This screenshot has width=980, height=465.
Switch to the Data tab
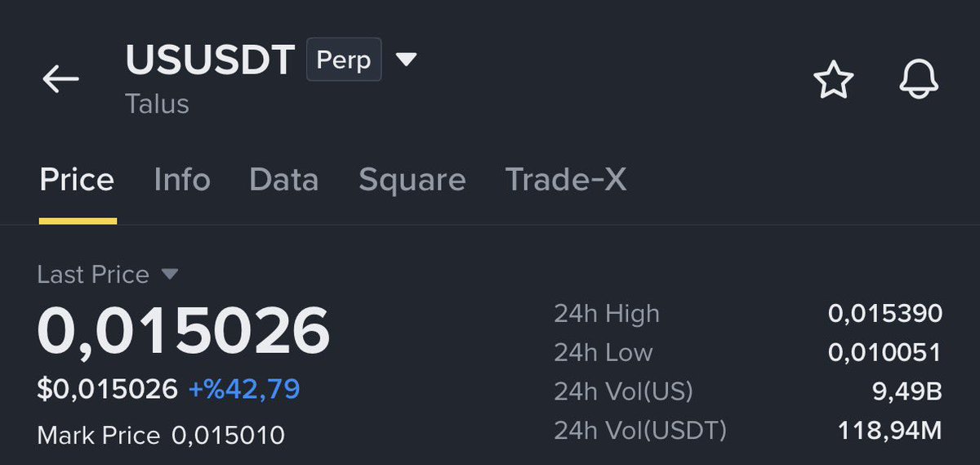pyautogui.click(x=284, y=179)
